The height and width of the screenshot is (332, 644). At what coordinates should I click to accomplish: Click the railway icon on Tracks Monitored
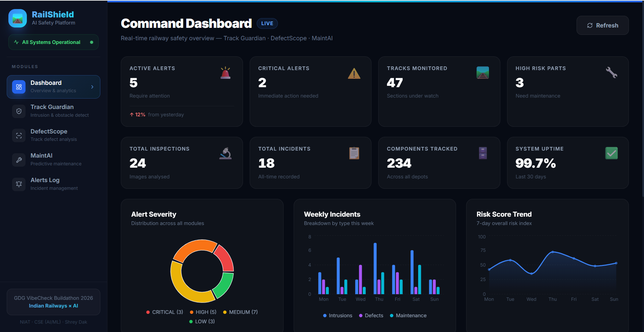coord(483,73)
